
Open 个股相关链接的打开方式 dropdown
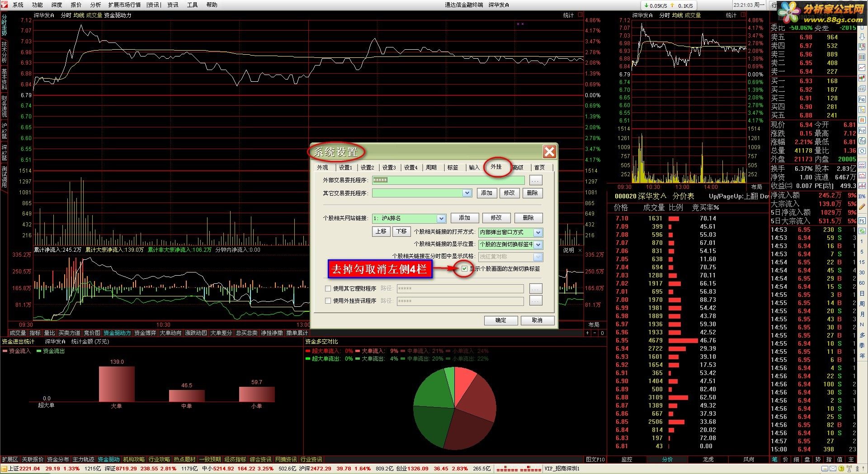pos(538,232)
